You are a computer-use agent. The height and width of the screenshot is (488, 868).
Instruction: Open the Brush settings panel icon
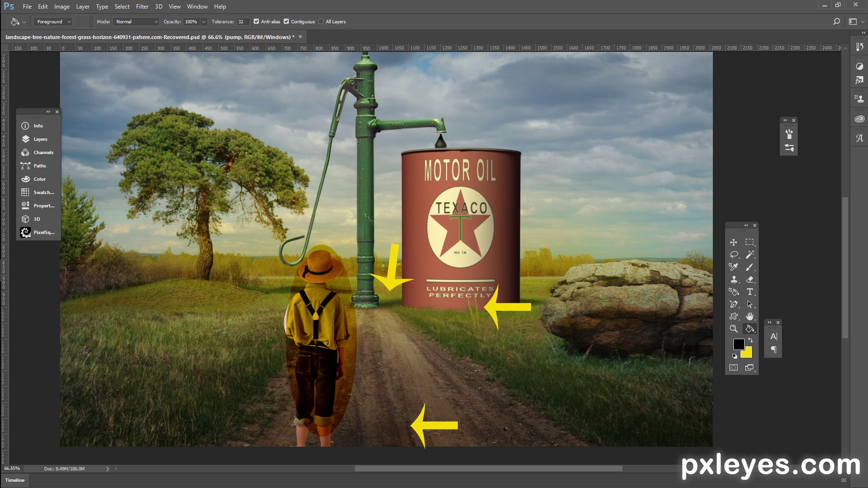(x=789, y=148)
